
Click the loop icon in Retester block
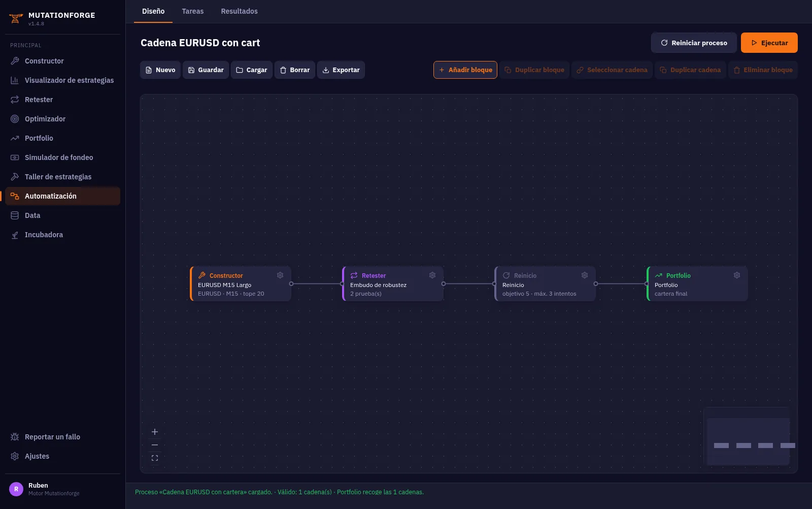[354, 275]
